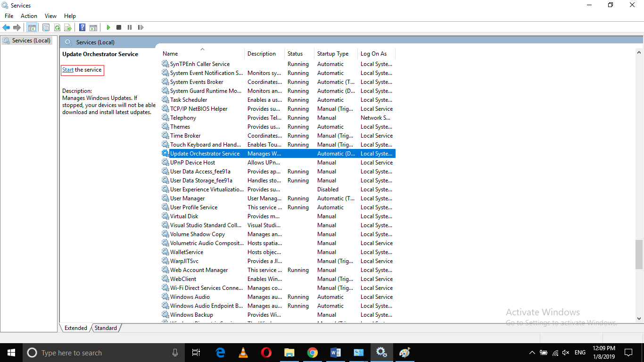This screenshot has width=644, height=362.
Task: Expand hidden system tray icons
Action: 532,352
